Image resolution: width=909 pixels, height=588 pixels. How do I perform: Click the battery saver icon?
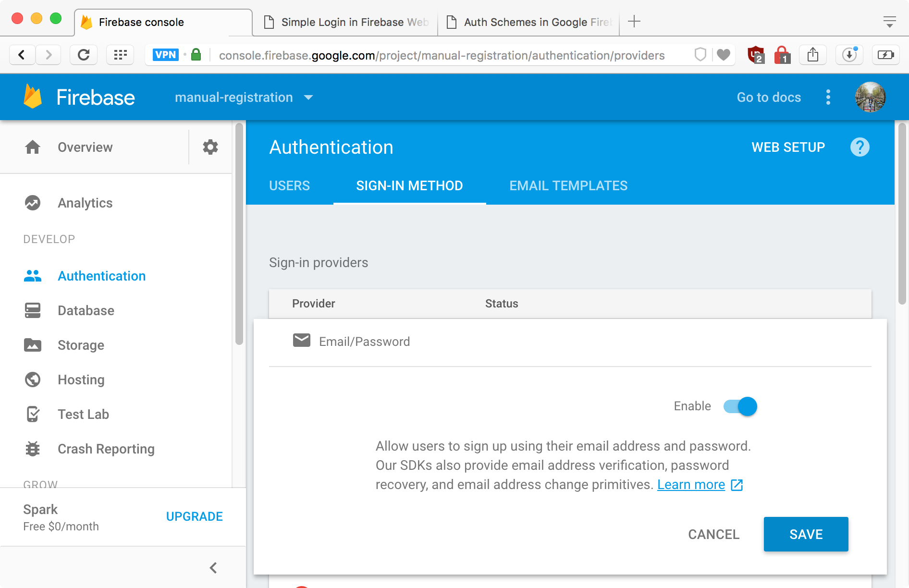[x=885, y=55]
